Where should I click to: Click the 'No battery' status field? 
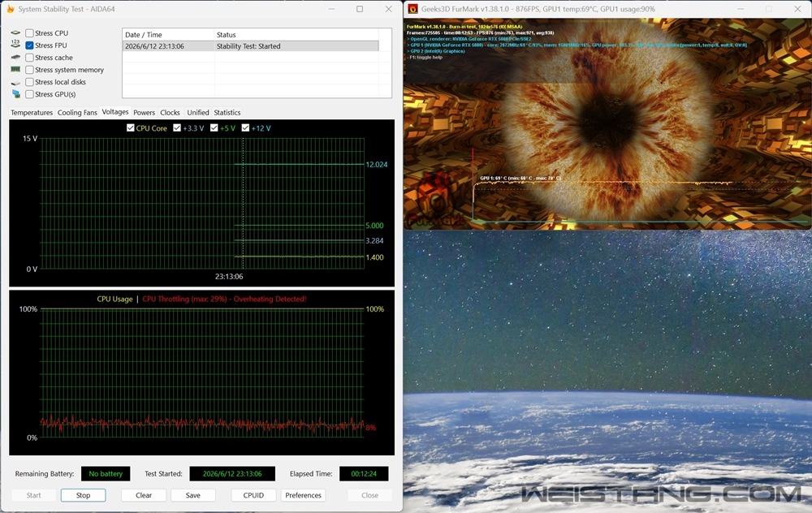(106, 474)
